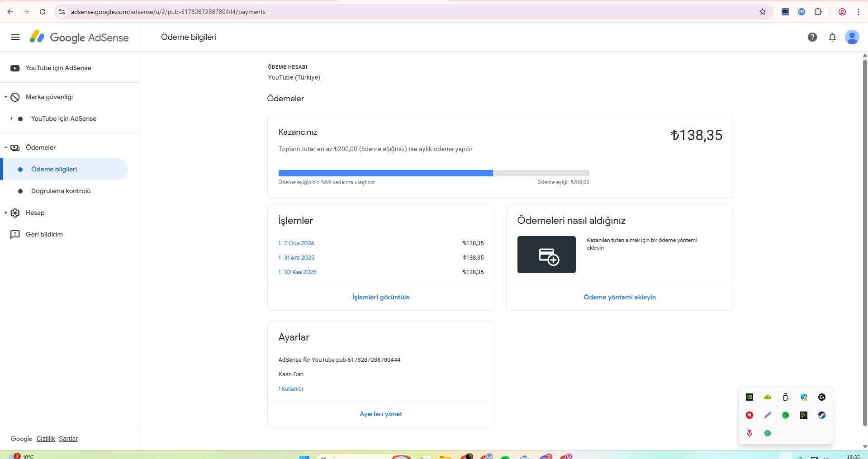868x459 pixels.
Task: Click the Hesap menu label
Action: point(35,213)
